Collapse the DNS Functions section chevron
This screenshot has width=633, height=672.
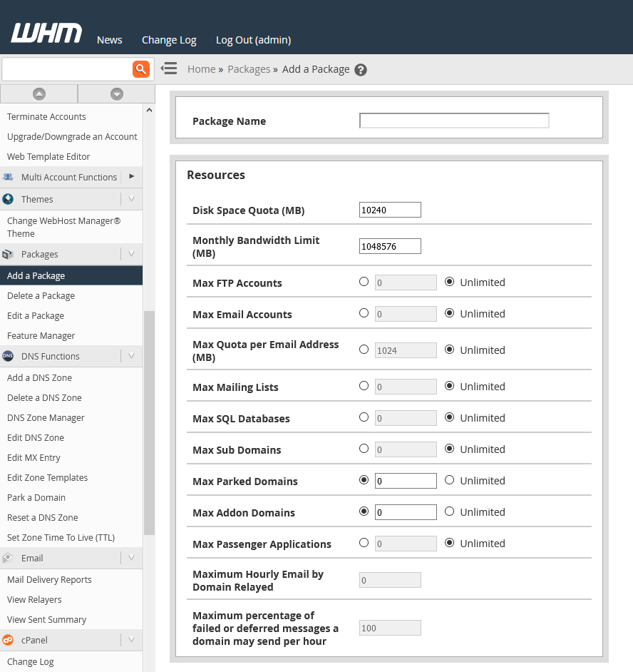coord(131,356)
